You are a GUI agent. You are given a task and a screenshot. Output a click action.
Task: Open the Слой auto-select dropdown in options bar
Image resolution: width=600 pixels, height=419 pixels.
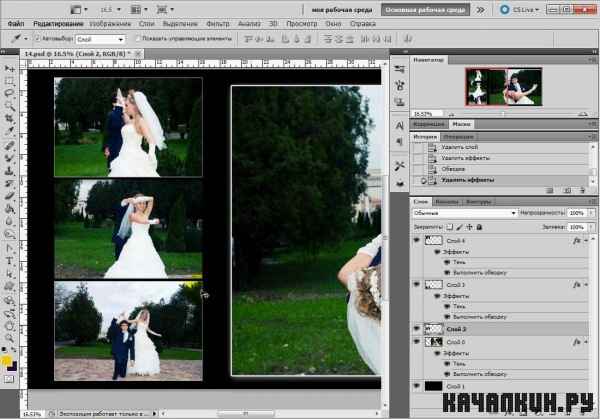[x=100, y=39]
